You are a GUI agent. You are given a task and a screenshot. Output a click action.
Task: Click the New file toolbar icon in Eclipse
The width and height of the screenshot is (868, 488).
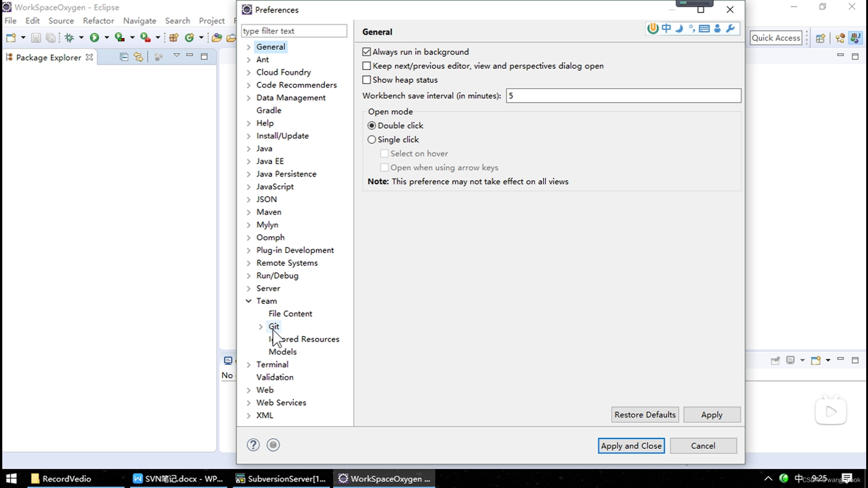tap(11, 38)
